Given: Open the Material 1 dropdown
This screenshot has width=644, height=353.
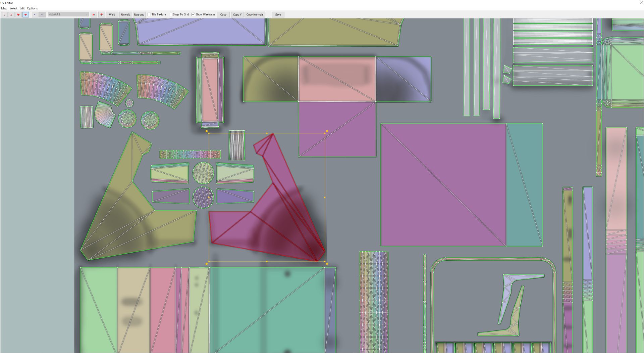Looking at the screenshot, I should [x=68, y=14].
